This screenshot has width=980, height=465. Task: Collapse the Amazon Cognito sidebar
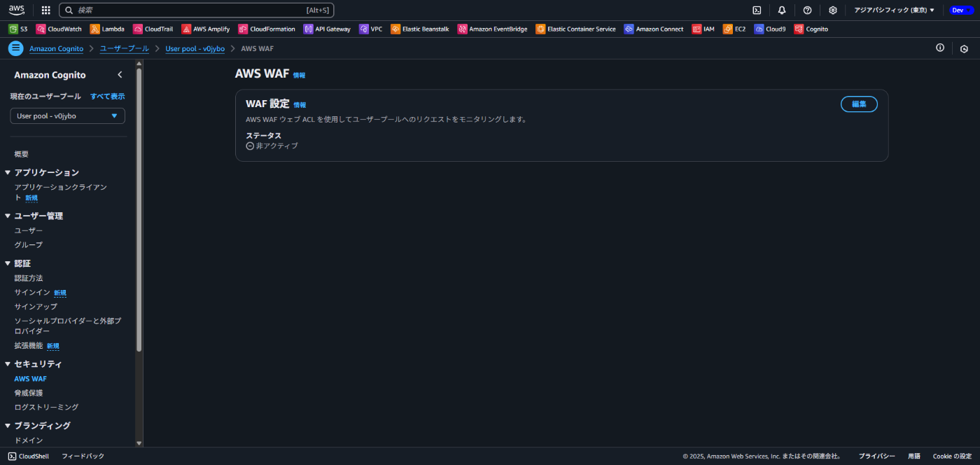(120, 75)
